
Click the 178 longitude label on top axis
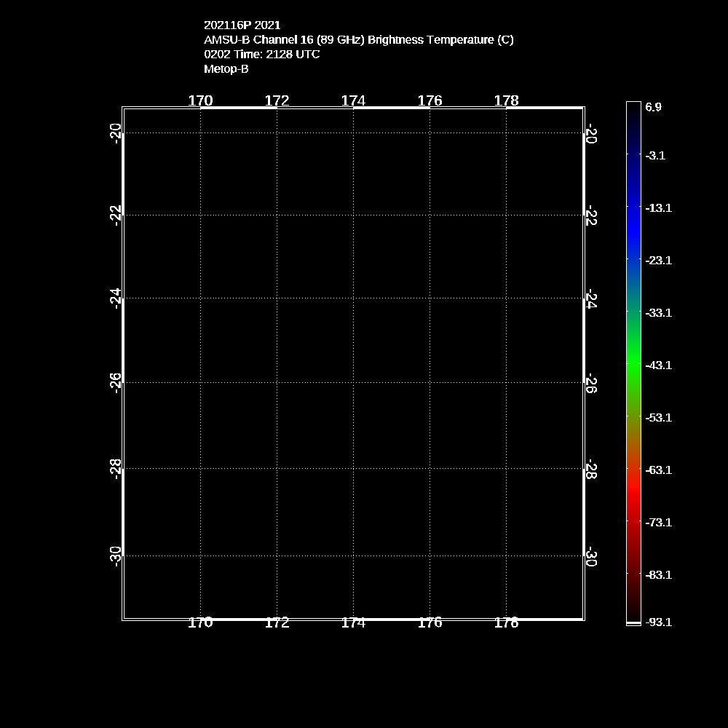506,101
